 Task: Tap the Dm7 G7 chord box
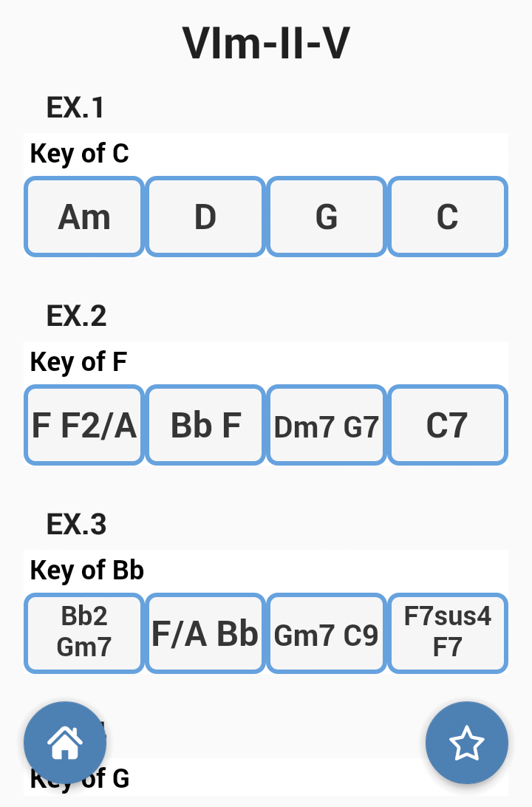(327, 426)
